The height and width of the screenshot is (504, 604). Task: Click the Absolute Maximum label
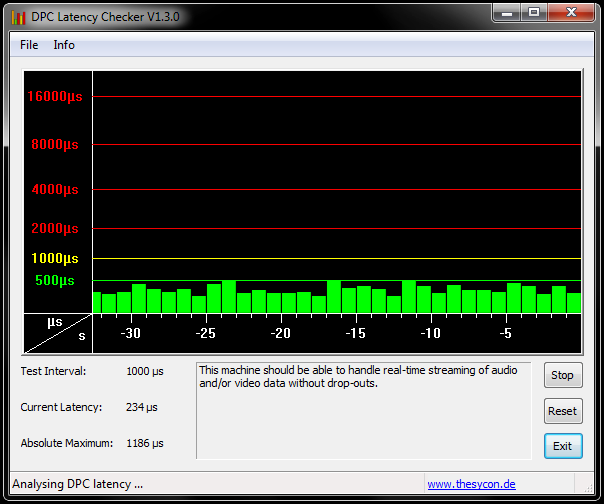67,443
